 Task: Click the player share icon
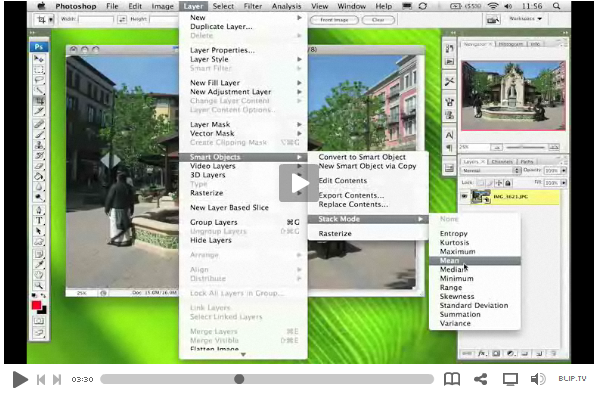(481, 379)
